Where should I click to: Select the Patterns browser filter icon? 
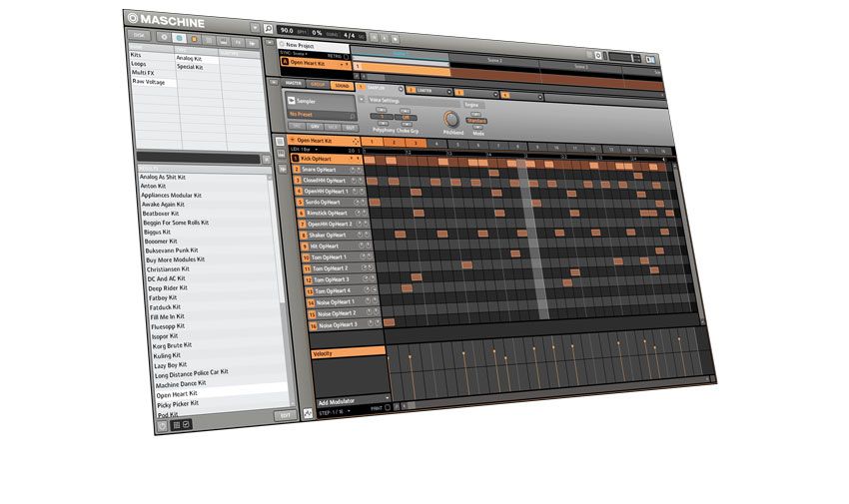coord(209,40)
